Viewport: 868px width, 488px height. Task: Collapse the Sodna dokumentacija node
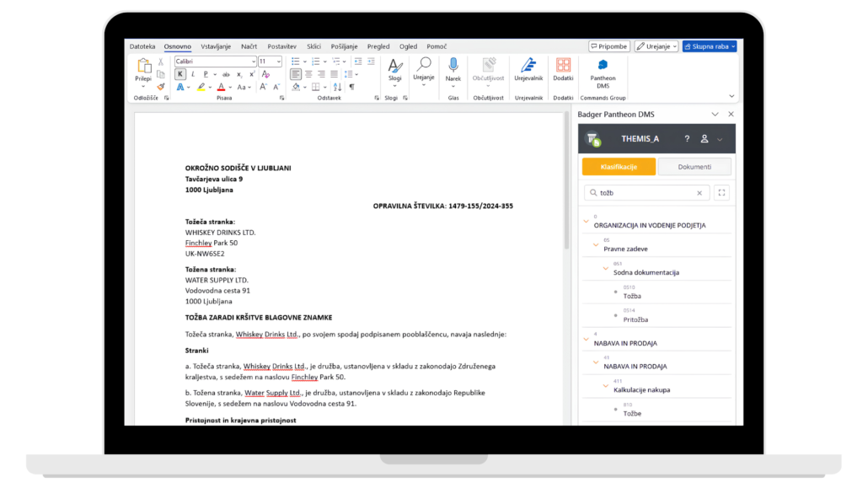[606, 269]
